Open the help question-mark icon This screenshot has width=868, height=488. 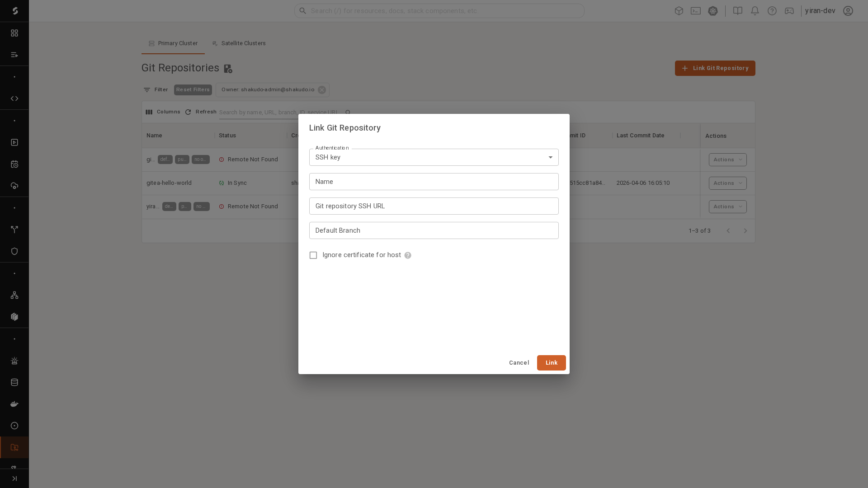772,11
